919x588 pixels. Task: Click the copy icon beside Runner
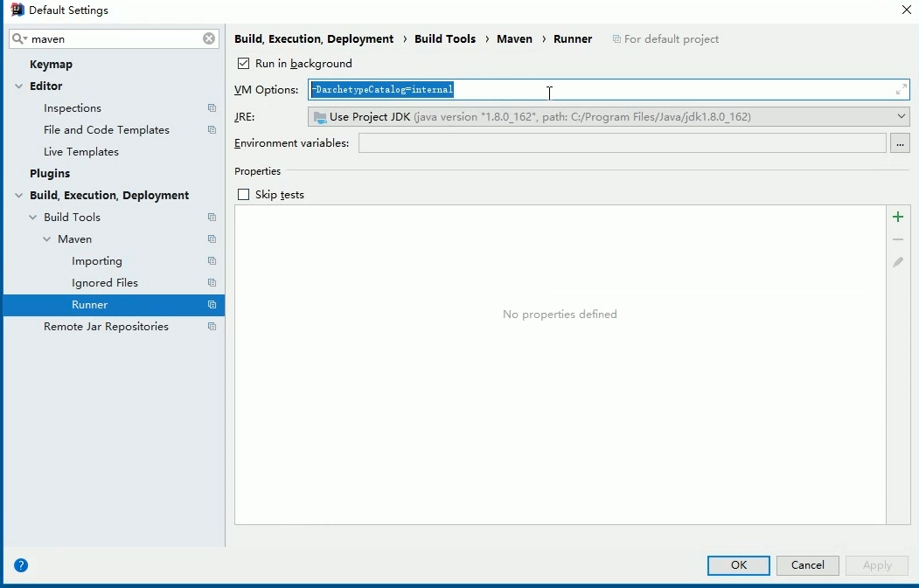[212, 305]
